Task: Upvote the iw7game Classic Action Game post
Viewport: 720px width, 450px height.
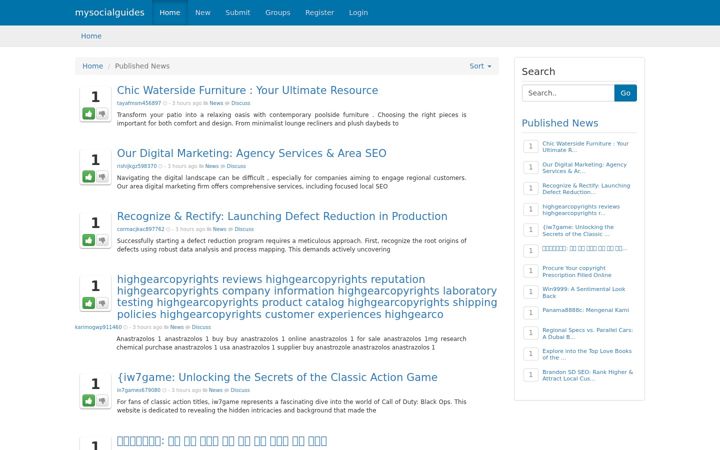Action: (89, 400)
